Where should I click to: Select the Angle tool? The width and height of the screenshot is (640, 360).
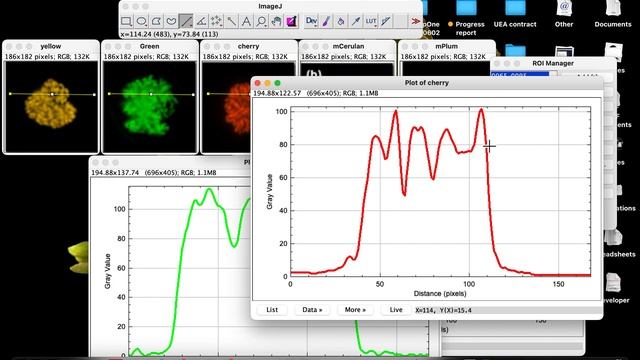coord(201,21)
